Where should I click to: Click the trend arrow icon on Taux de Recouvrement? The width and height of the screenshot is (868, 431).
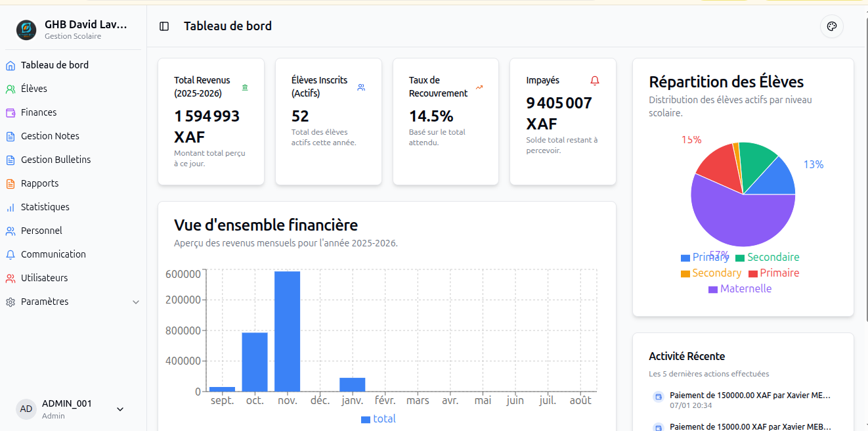pos(479,87)
